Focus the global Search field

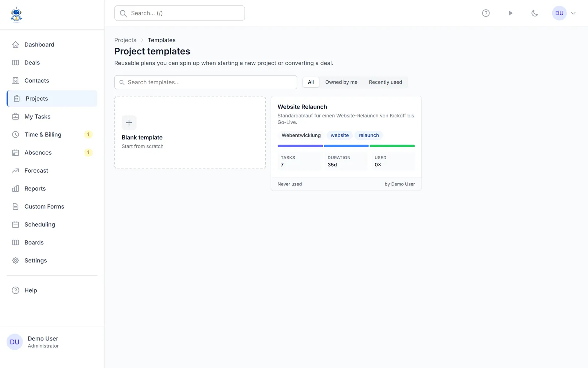point(180,13)
